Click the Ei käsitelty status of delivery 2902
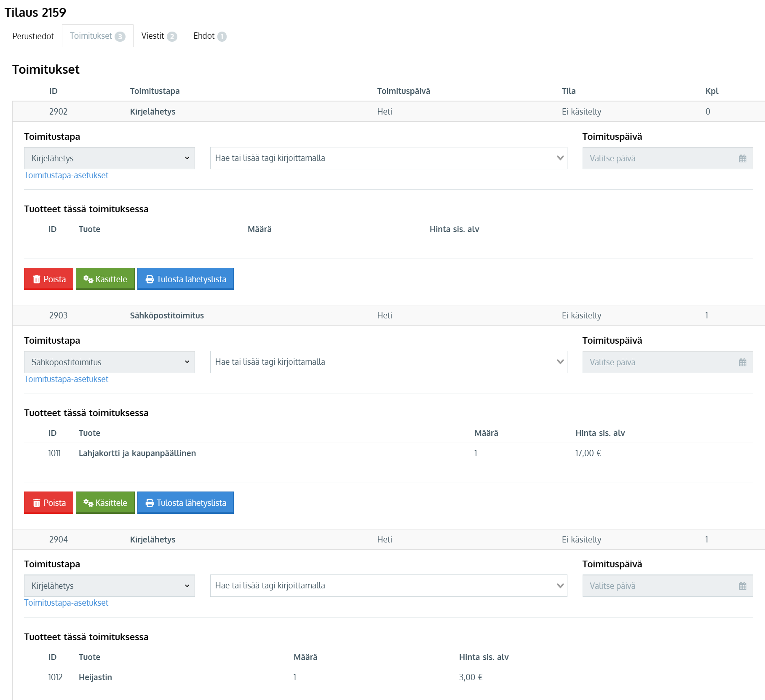Screen dimensions: 765x700 (x=581, y=112)
